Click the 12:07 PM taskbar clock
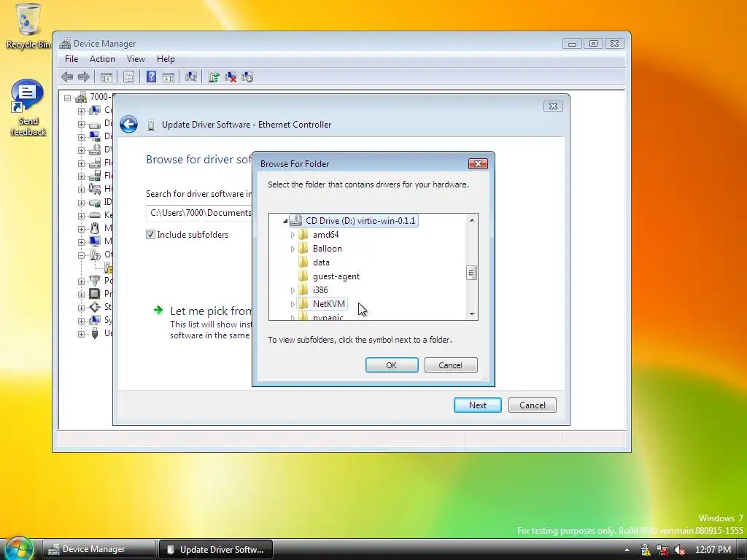Screen dimensions: 747x560 [713, 550]
